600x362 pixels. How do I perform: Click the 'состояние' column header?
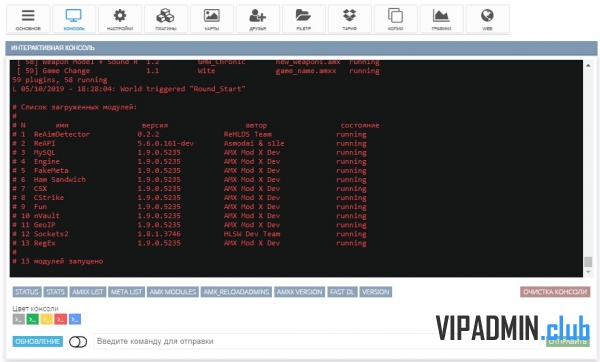[x=360, y=125]
